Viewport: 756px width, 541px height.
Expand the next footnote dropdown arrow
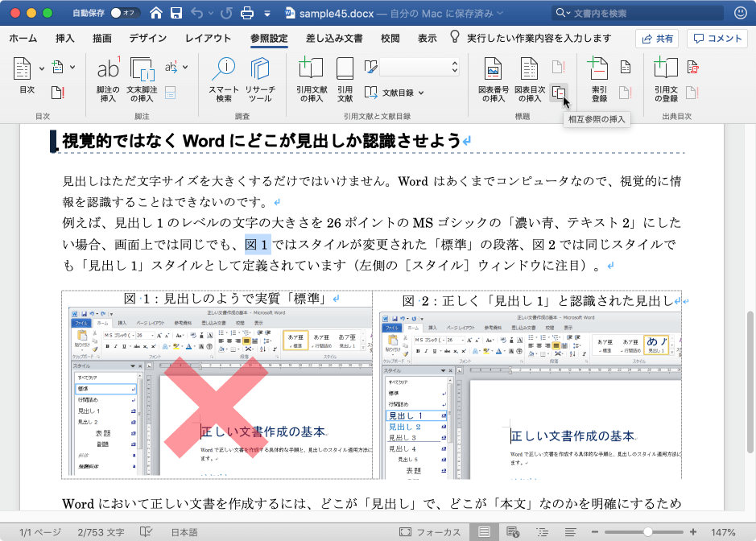click(186, 67)
